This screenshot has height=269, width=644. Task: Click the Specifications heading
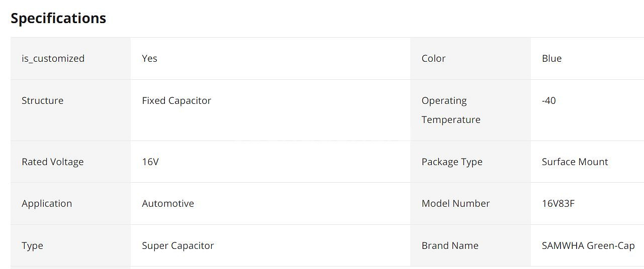(58, 18)
